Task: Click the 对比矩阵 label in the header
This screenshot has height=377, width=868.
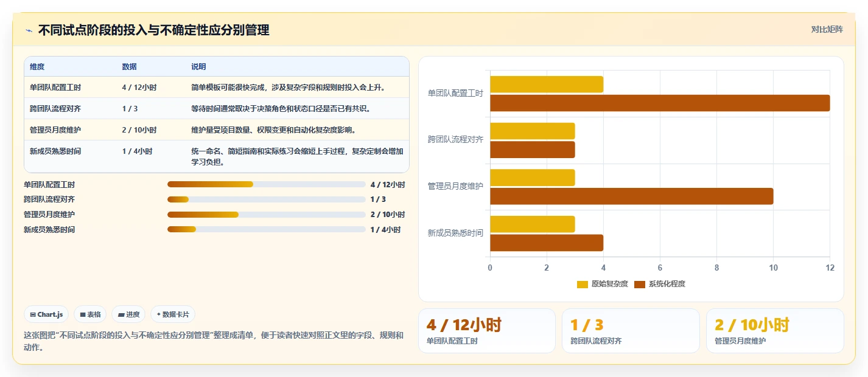Action: (827, 30)
